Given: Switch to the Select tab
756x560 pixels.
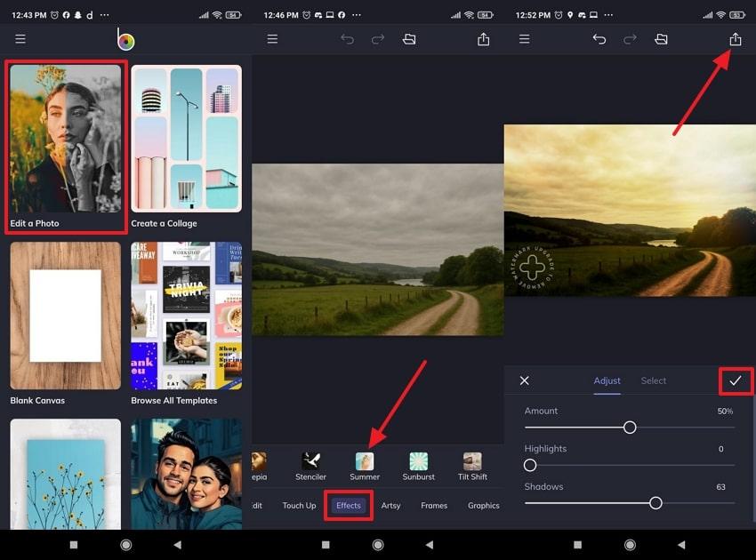Looking at the screenshot, I should tap(654, 380).
